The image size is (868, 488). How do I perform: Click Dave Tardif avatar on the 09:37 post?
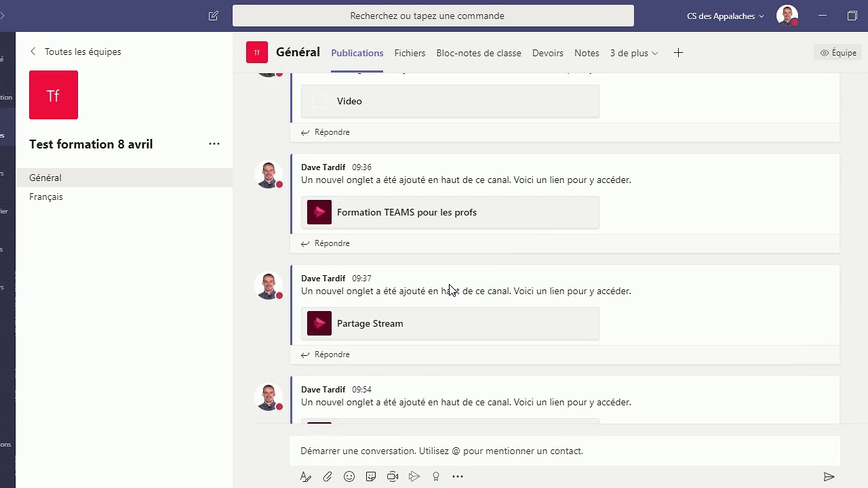click(269, 285)
